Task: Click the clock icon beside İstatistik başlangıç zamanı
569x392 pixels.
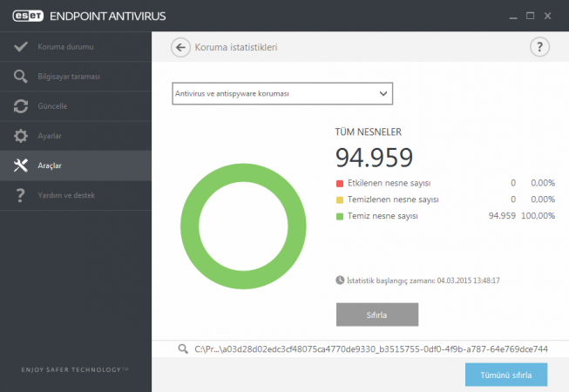Action: 340,280
